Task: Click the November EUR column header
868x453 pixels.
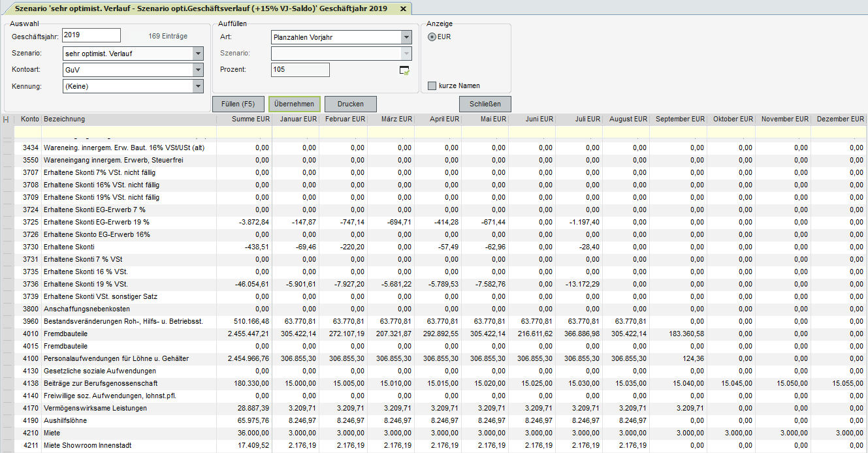Action: [783, 119]
